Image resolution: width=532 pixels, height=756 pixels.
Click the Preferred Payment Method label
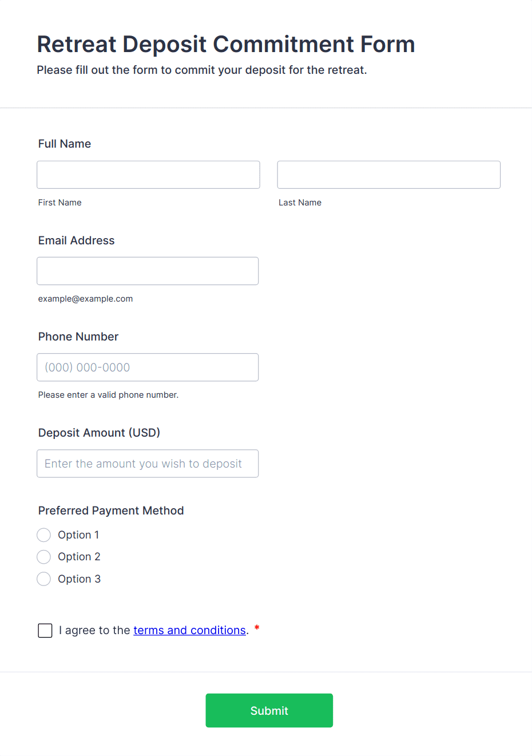[x=111, y=510]
